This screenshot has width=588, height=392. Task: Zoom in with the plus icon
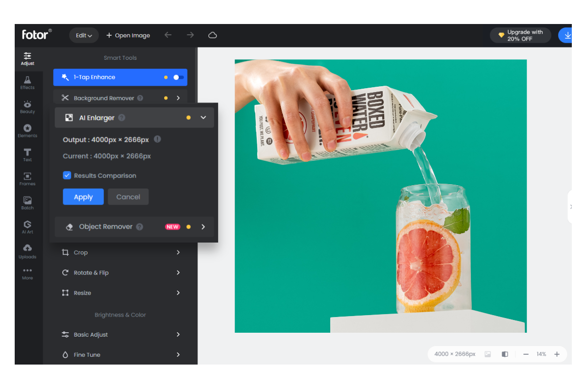[x=557, y=354]
